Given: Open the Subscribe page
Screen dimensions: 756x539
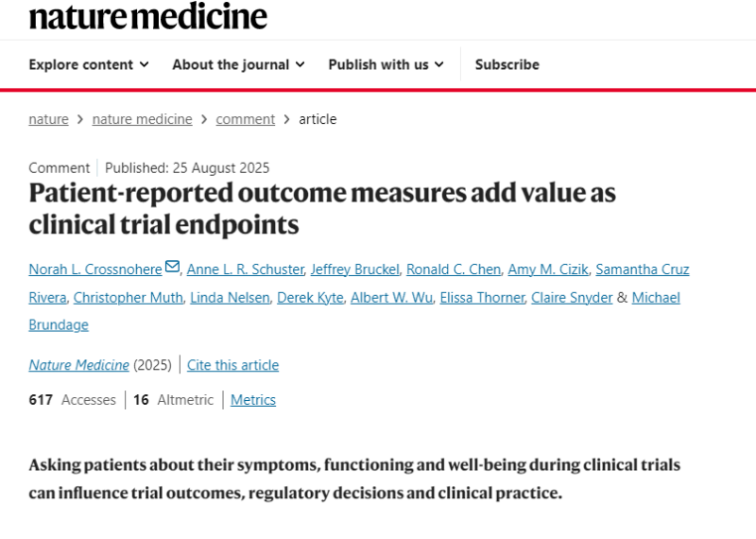Looking at the screenshot, I should tap(507, 64).
